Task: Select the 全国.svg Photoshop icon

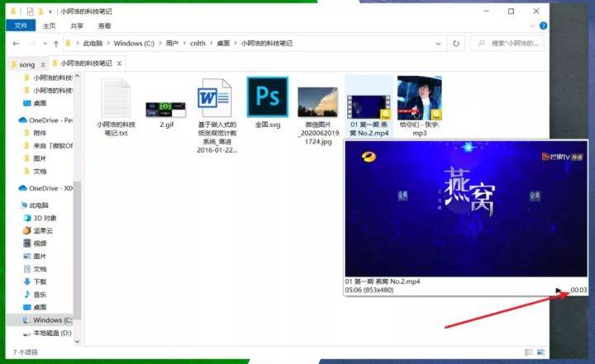Action: [268, 97]
